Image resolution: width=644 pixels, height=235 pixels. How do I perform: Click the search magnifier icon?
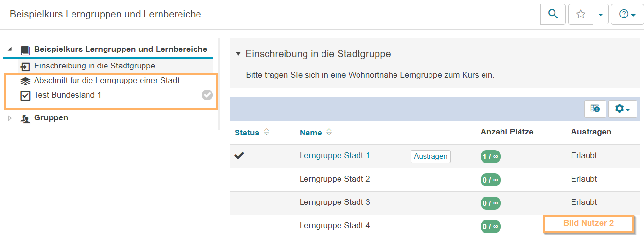[x=553, y=15]
